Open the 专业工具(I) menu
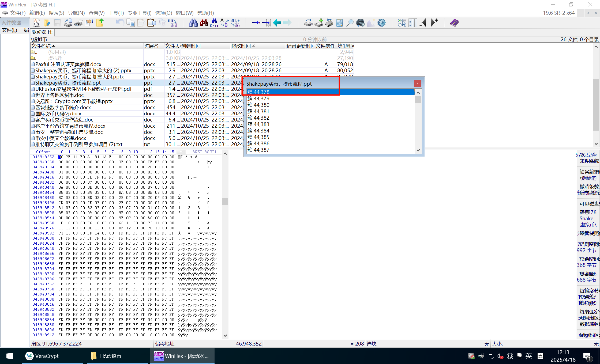 tap(140, 13)
